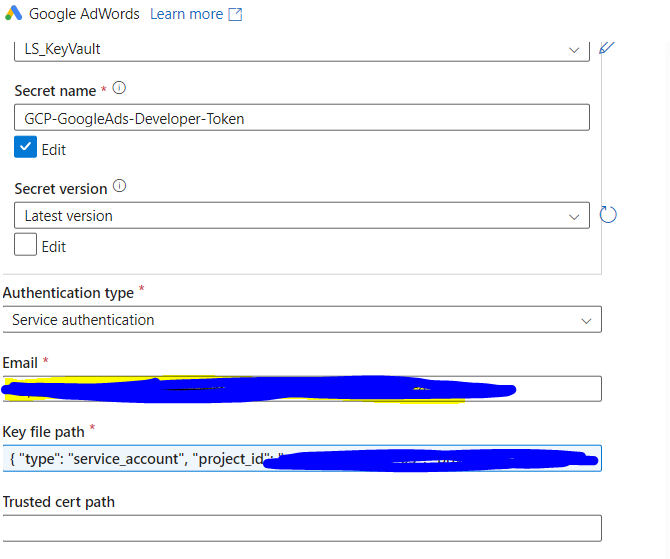Click the Authentication type label
670x559 pixels.
coord(68,293)
